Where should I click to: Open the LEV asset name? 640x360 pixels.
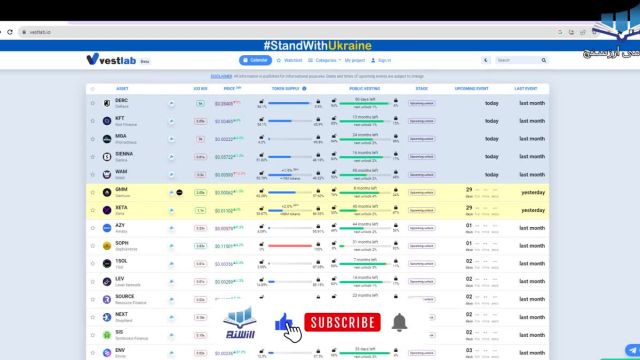pos(120,279)
